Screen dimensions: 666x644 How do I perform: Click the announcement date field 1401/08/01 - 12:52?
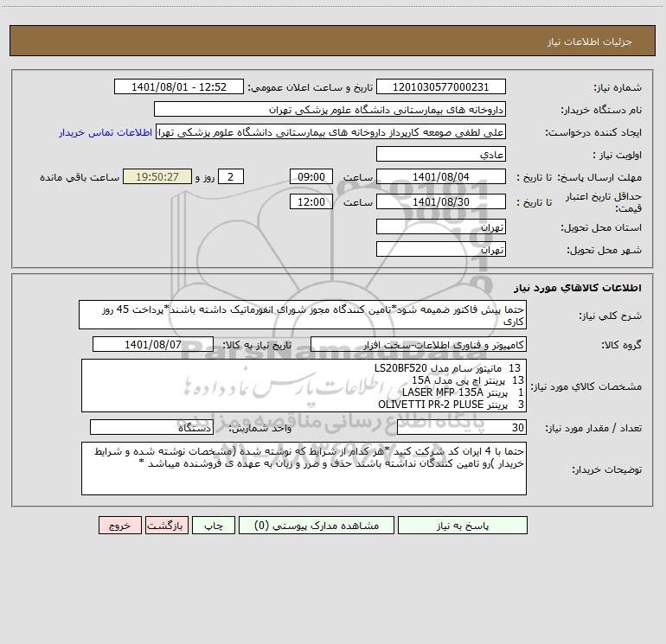[x=179, y=86]
